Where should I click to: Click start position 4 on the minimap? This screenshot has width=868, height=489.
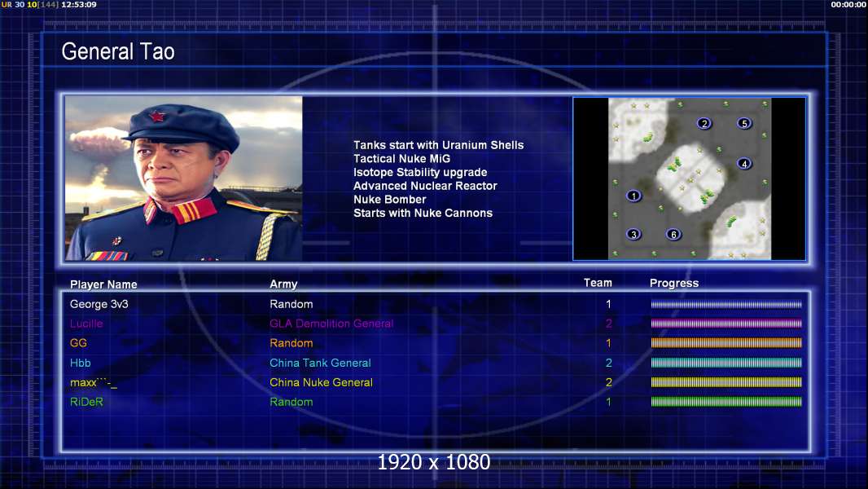click(x=744, y=163)
